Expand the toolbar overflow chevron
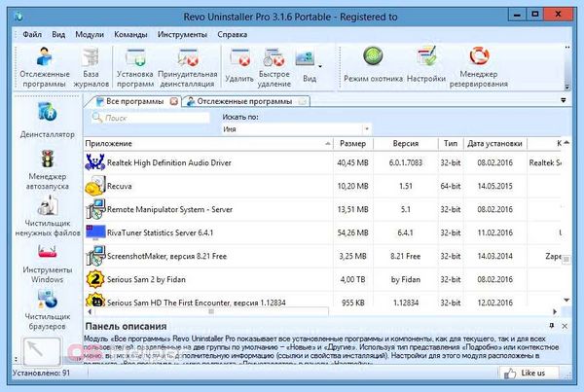Image resolution: width=584 pixels, height=392 pixels. pyautogui.click(x=567, y=87)
